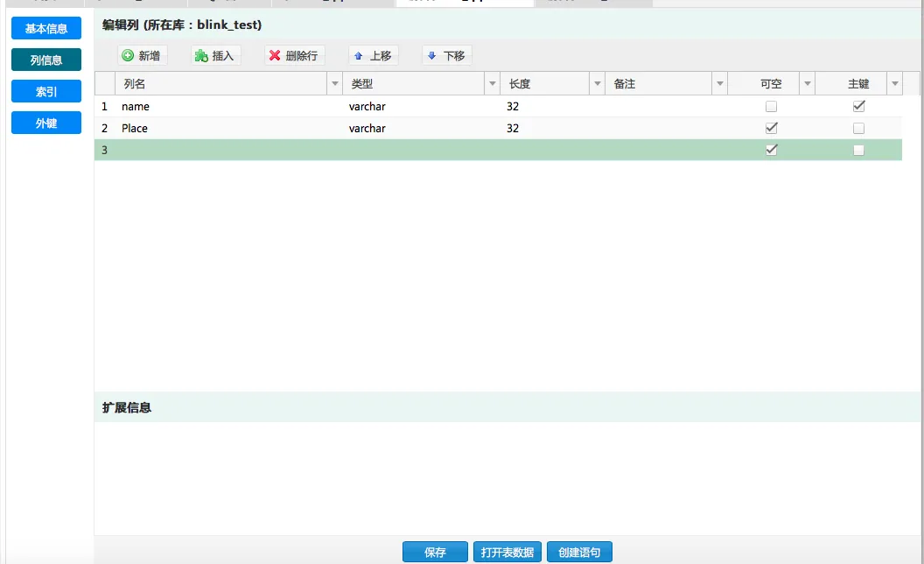
Task: Click the 创建语句 button
Action: [x=579, y=553]
